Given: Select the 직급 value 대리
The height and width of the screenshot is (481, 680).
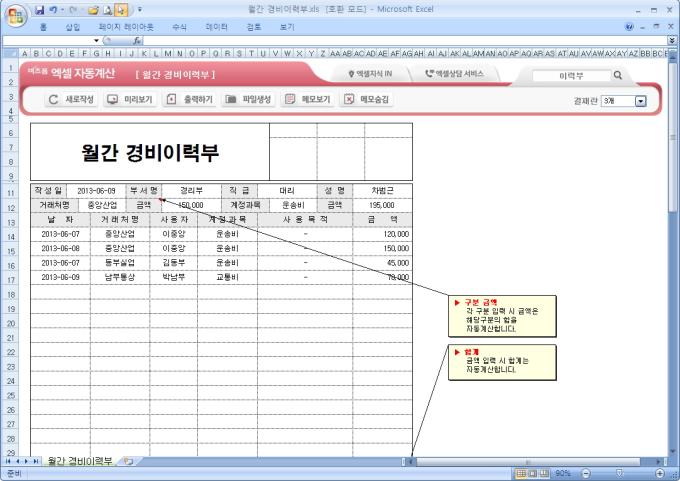Looking at the screenshot, I should 287,191.
